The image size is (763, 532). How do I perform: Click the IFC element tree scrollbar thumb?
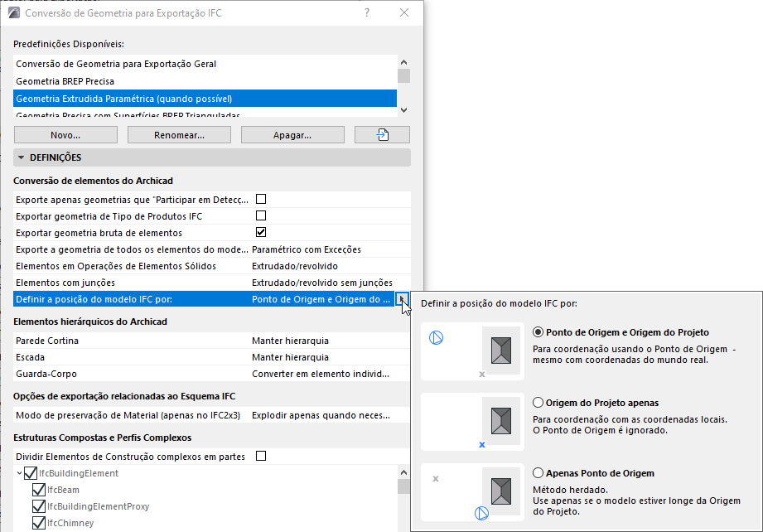403,486
